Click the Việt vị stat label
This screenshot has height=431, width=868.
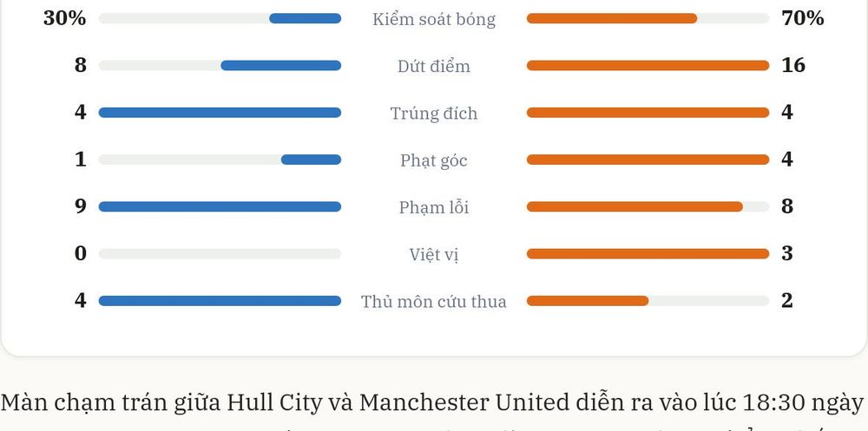point(433,254)
